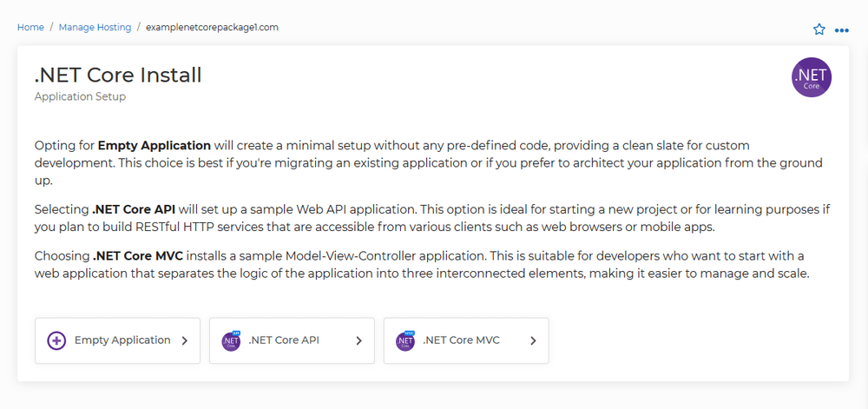Select the Empty Application label
Screen dimensions: 868x409
[x=122, y=340]
